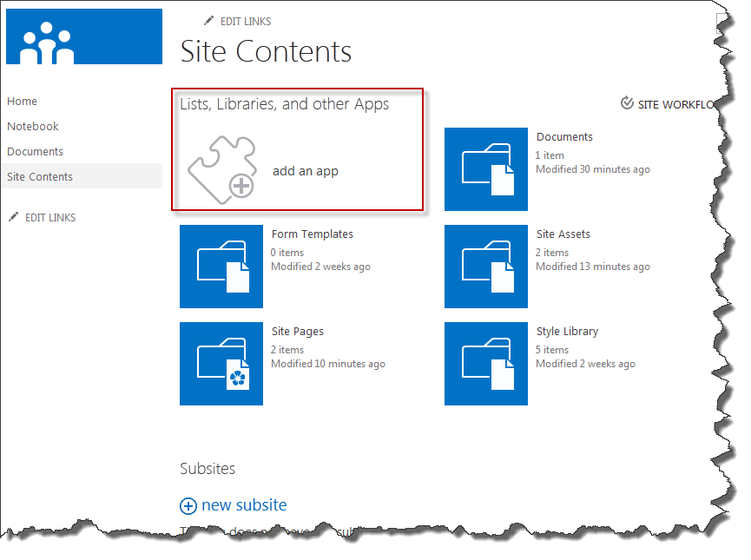Click the 'Lists, Libraries, and other Apps' heading
This screenshot has width=751, height=560.
click(x=285, y=104)
